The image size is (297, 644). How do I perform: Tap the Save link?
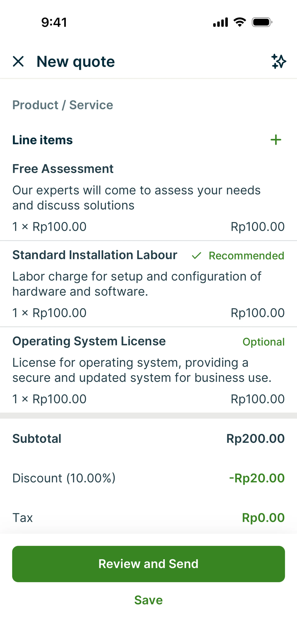pos(148,600)
